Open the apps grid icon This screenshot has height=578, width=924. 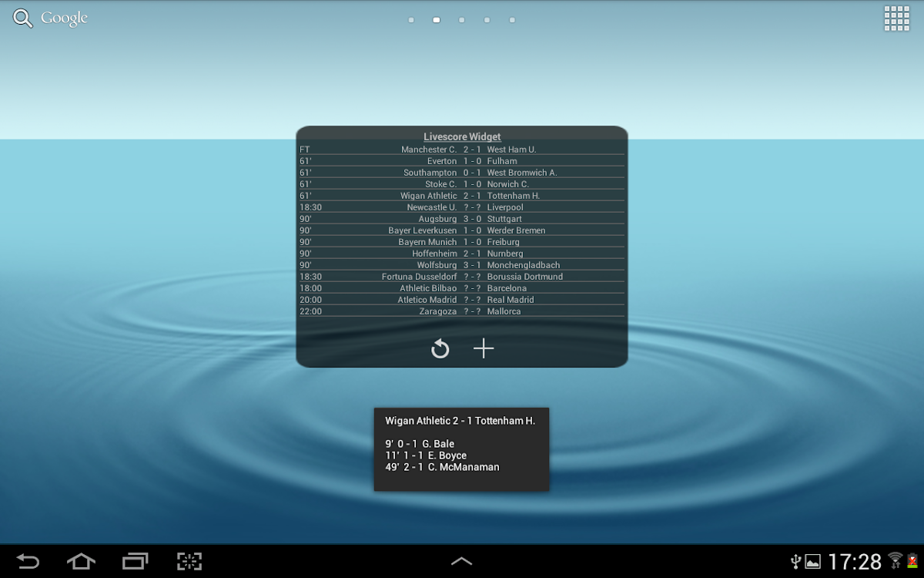click(x=896, y=18)
